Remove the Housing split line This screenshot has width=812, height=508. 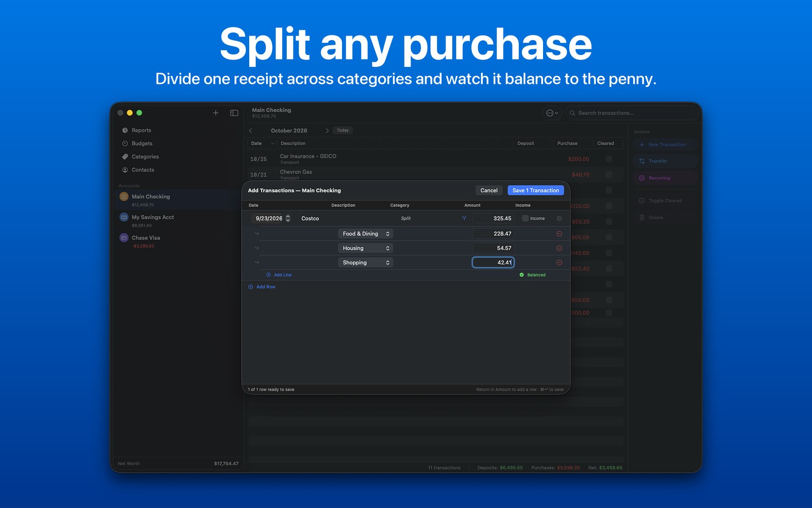click(x=559, y=248)
